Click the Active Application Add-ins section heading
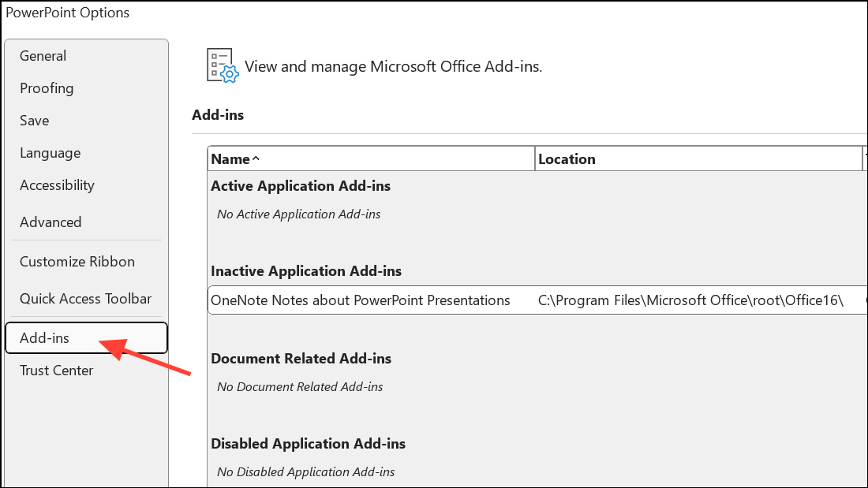Image resolution: width=868 pixels, height=488 pixels. point(301,185)
